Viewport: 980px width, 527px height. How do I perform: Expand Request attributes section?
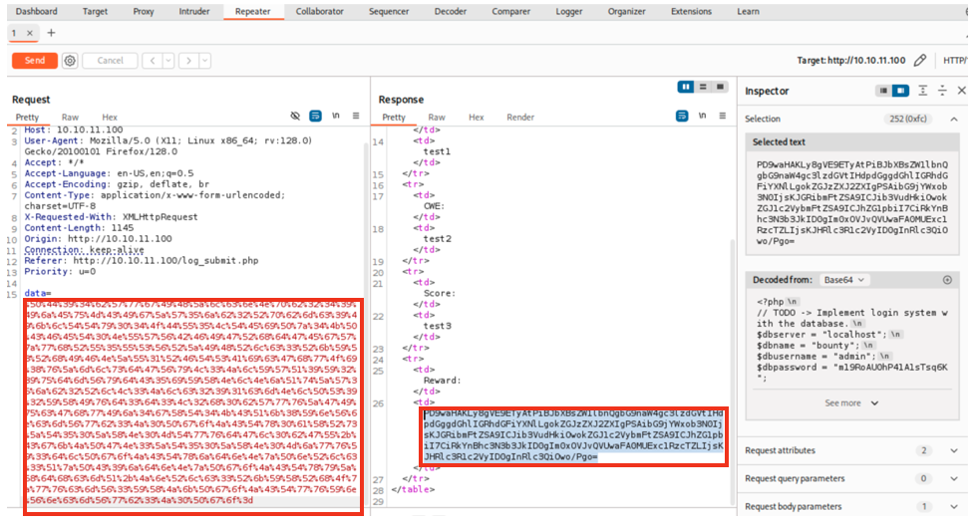click(x=954, y=450)
